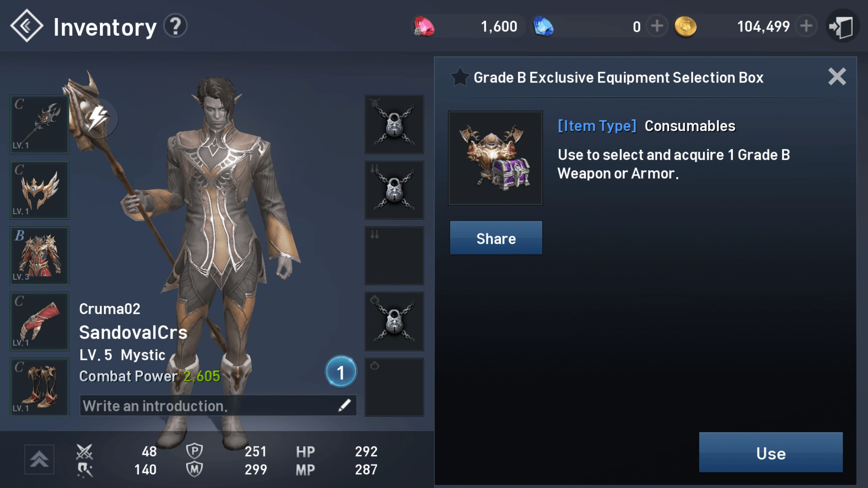Add gold coins with plus button
The width and height of the screenshot is (868, 488).
click(x=806, y=26)
